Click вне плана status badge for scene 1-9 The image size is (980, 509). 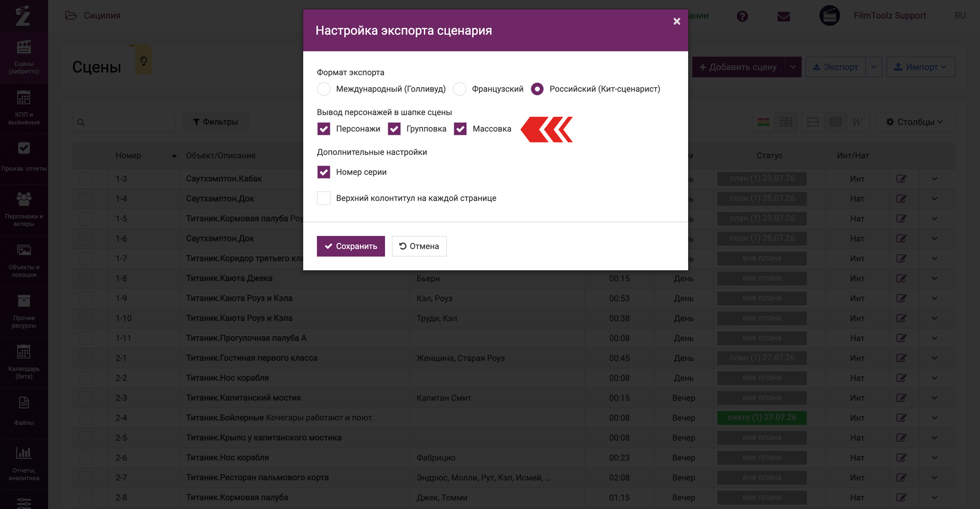coord(762,298)
